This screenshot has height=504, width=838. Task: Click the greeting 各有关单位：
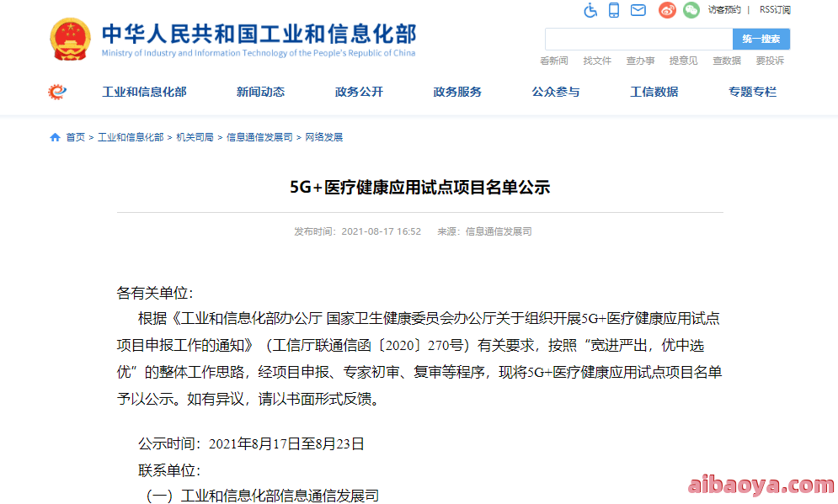pyautogui.click(x=155, y=293)
